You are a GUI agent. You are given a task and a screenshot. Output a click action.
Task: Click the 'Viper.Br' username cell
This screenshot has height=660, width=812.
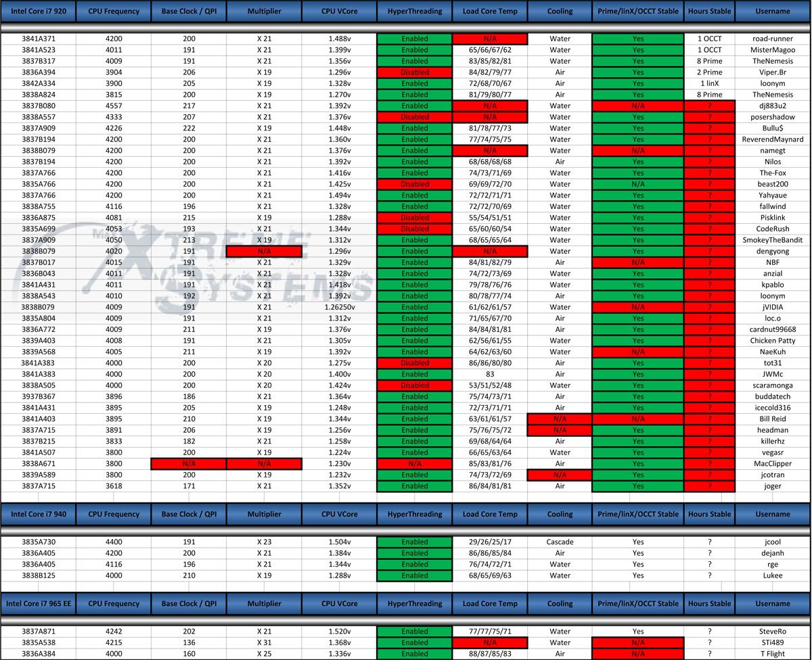pyautogui.click(x=773, y=72)
